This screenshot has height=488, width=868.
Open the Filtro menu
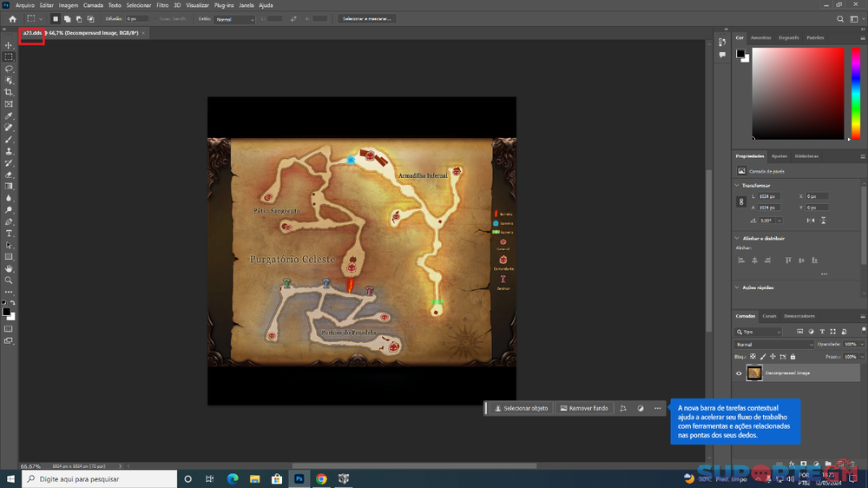tap(162, 5)
